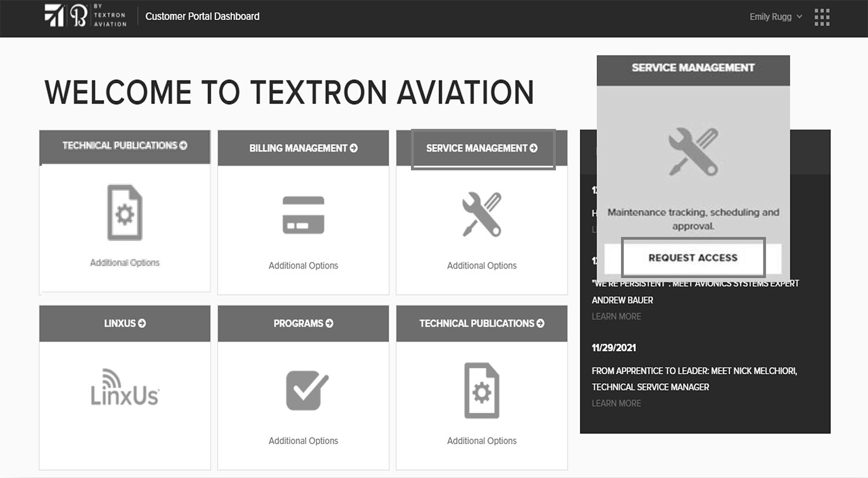Viewport: 868px width, 478px height.
Task: Click the document gear icon in bottom-row Technical Publications
Action: [x=482, y=390]
